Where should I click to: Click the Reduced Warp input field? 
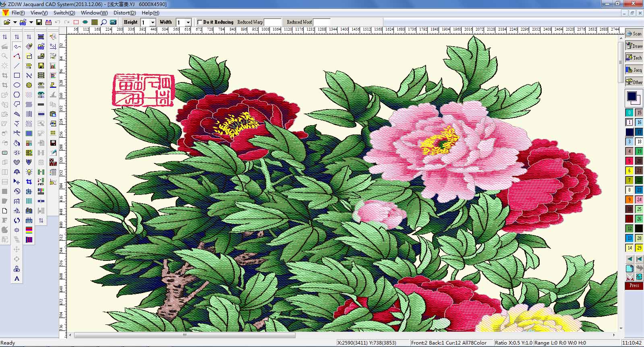(x=273, y=22)
